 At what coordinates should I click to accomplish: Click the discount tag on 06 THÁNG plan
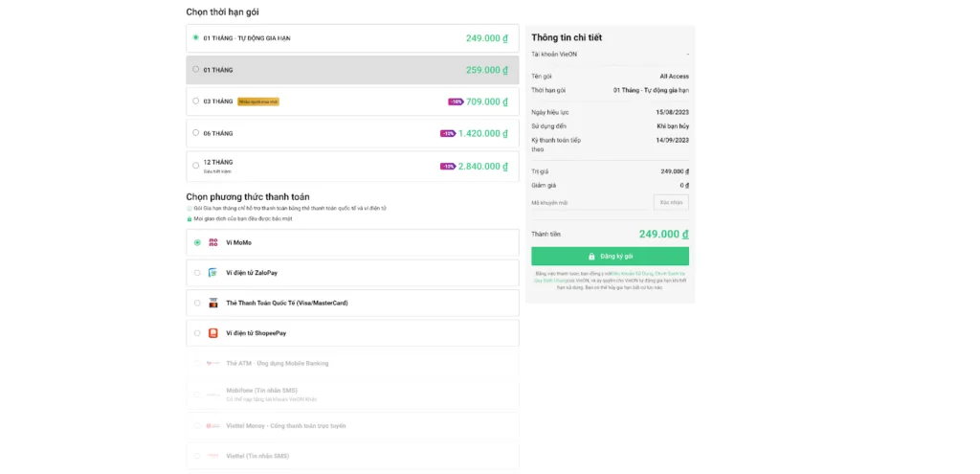click(448, 134)
